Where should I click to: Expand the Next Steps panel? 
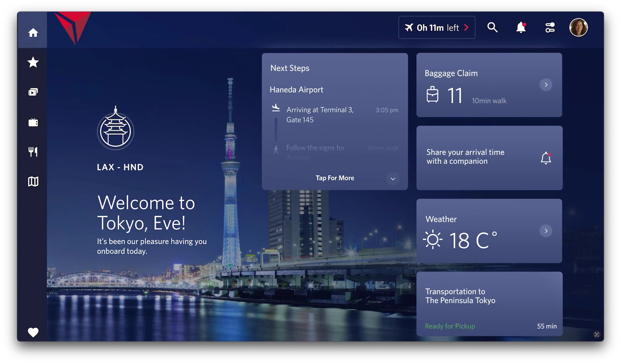tap(334, 178)
